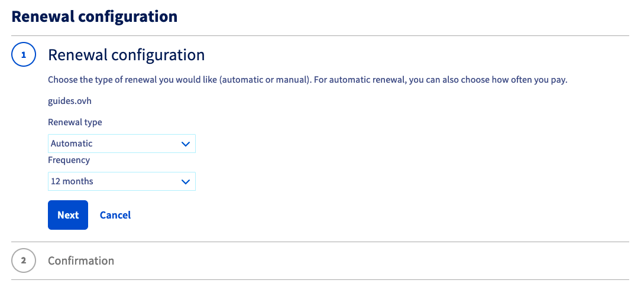The width and height of the screenshot is (644, 290).
Task: Click the step 1 circle indicator
Action: (x=24, y=55)
